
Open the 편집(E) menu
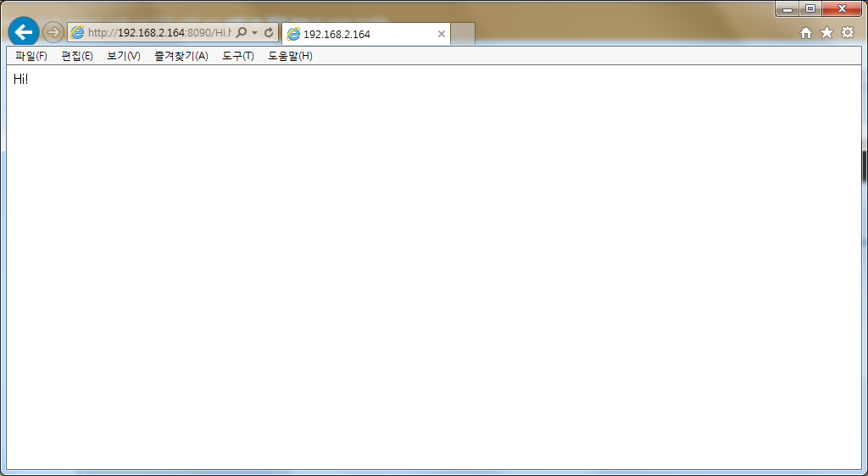(x=77, y=56)
